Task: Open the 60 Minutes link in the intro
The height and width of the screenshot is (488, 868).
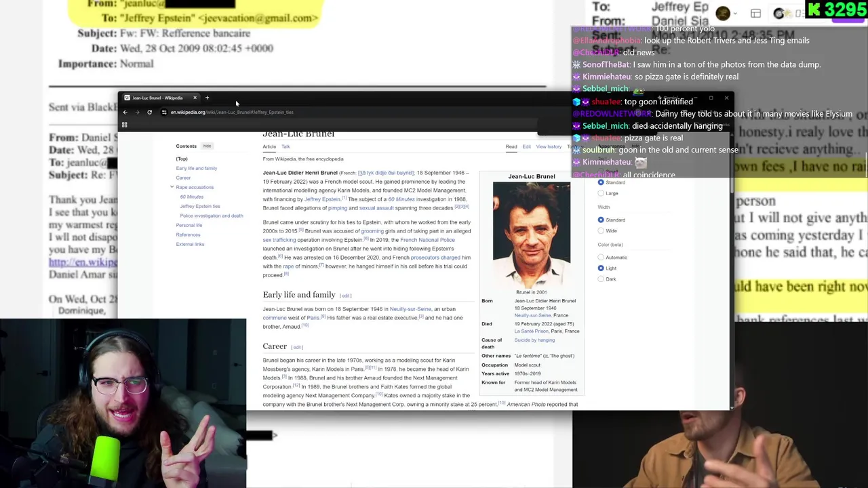Action: tap(401, 199)
